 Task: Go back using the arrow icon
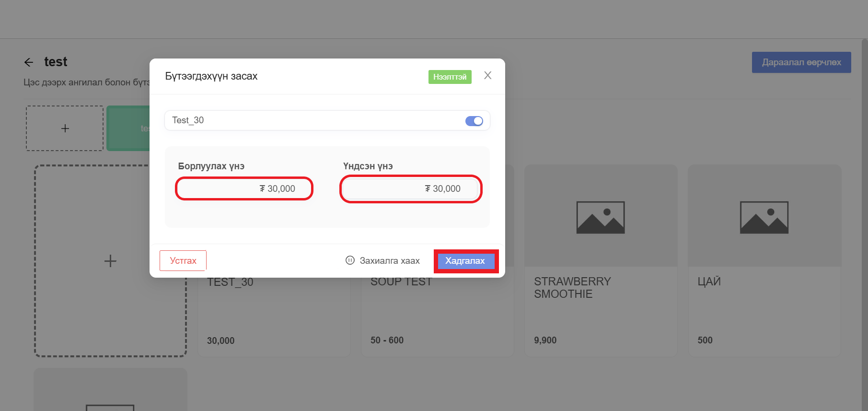pyautogui.click(x=29, y=62)
